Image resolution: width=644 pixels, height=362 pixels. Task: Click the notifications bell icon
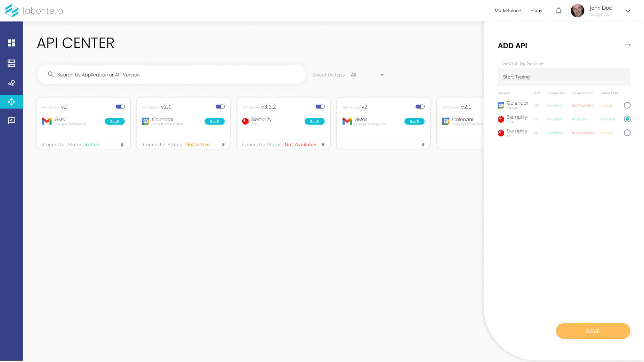pos(558,11)
